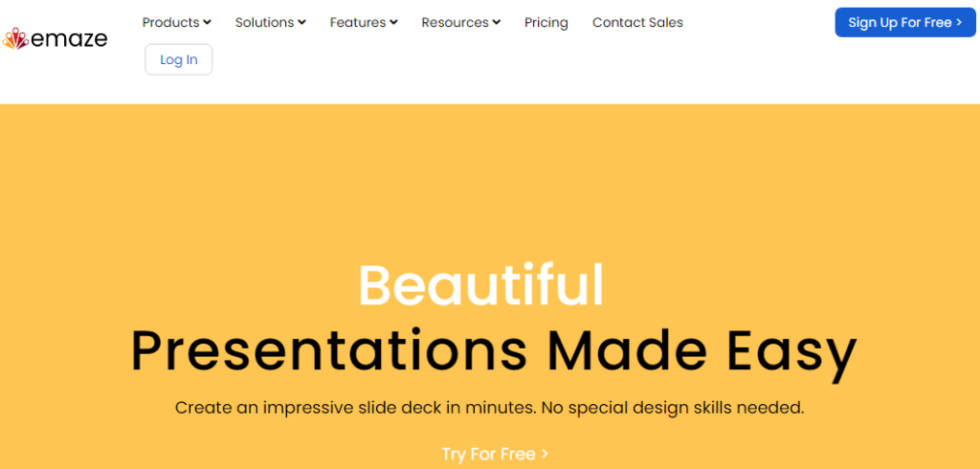Click the emaze logo

coord(55,39)
